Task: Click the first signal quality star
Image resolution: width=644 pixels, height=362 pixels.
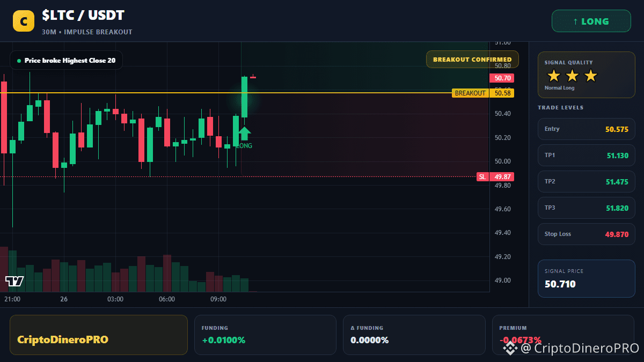Action: pos(554,76)
